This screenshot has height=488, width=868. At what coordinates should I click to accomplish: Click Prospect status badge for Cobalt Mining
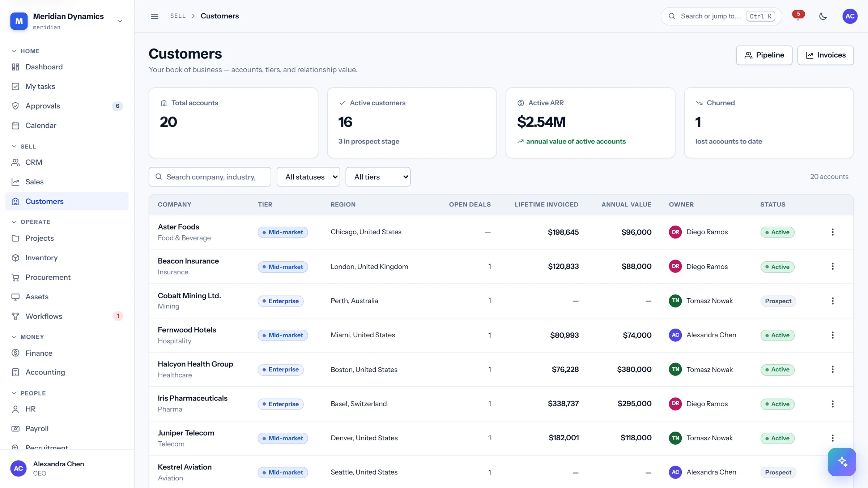[778, 301]
